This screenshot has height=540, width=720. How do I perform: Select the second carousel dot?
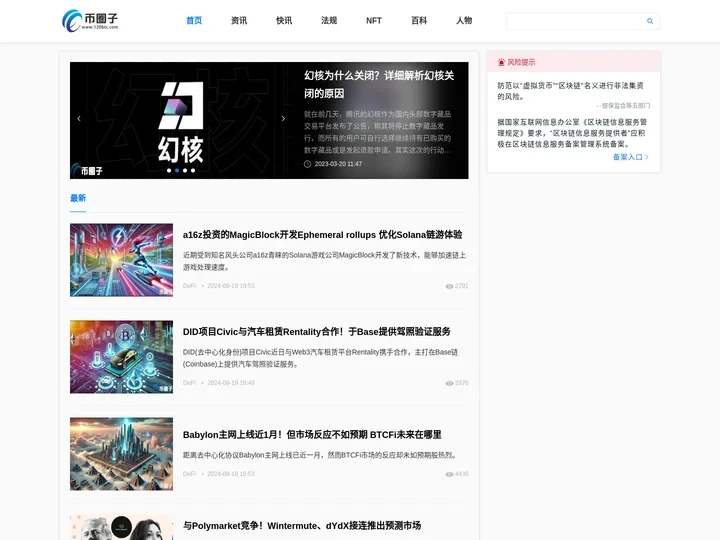click(177, 170)
